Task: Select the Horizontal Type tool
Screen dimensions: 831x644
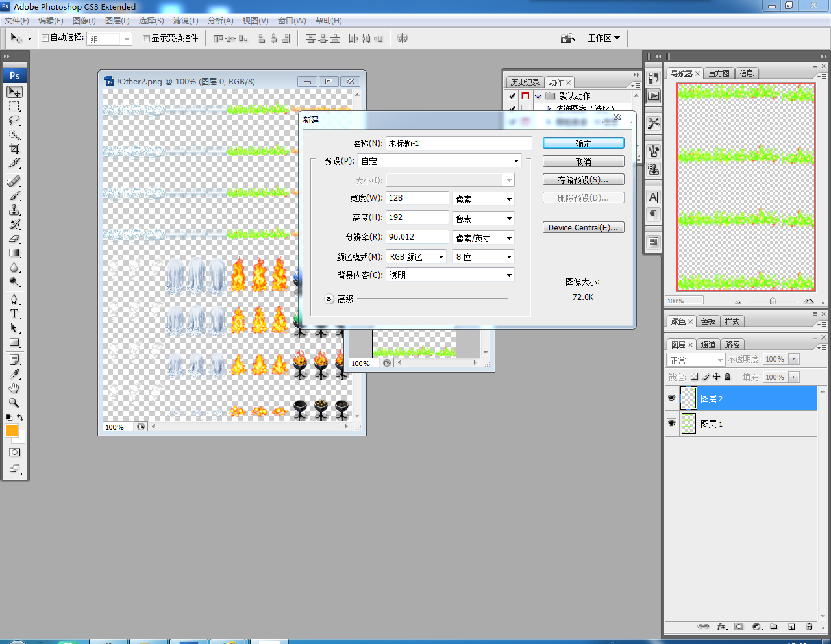Action: pyautogui.click(x=14, y=314)
